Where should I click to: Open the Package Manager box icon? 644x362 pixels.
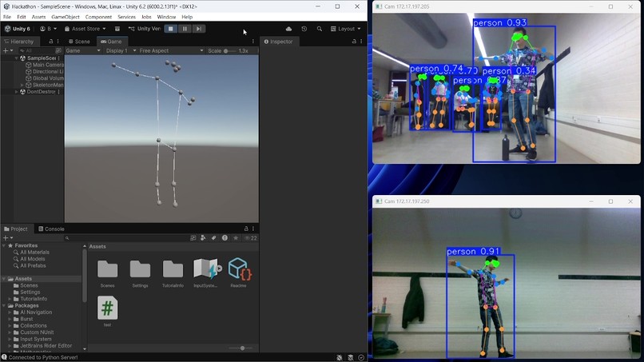tap(117, 29)
